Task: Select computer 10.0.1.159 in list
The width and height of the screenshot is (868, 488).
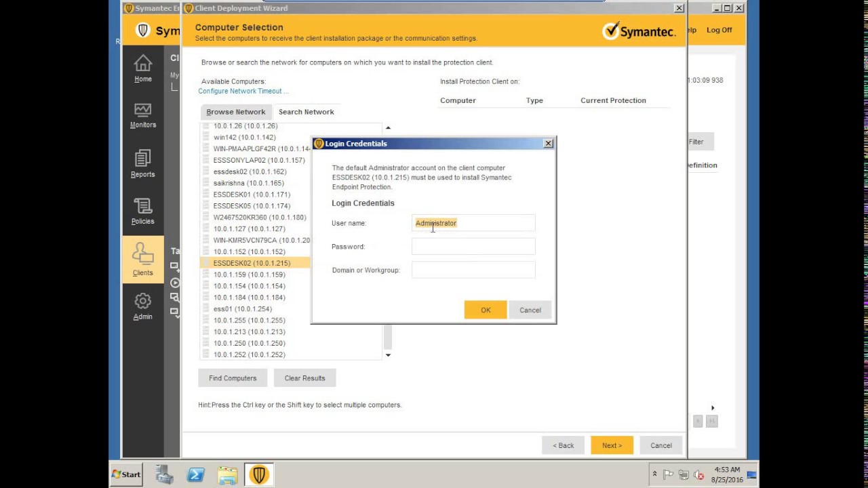Action: pyautogui.click(x=249, y=274)
